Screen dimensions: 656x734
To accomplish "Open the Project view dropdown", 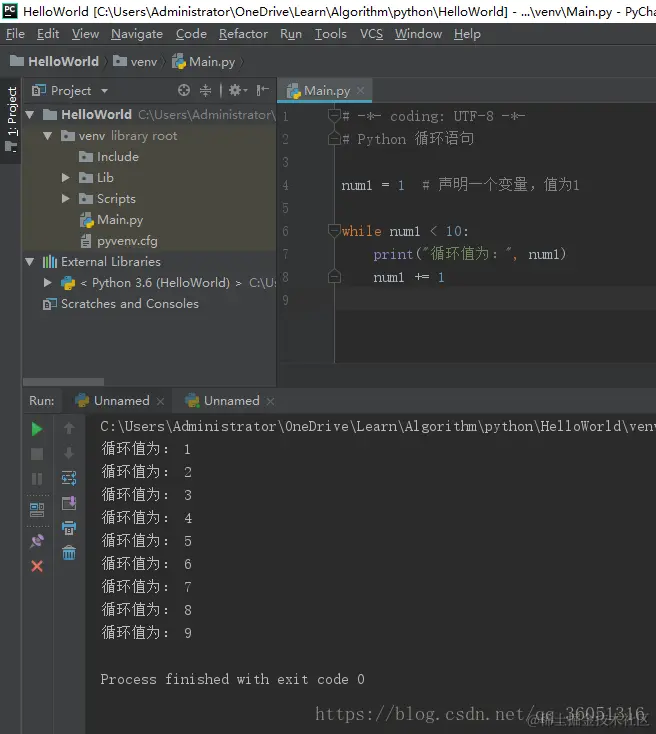I will pos(104,91).
